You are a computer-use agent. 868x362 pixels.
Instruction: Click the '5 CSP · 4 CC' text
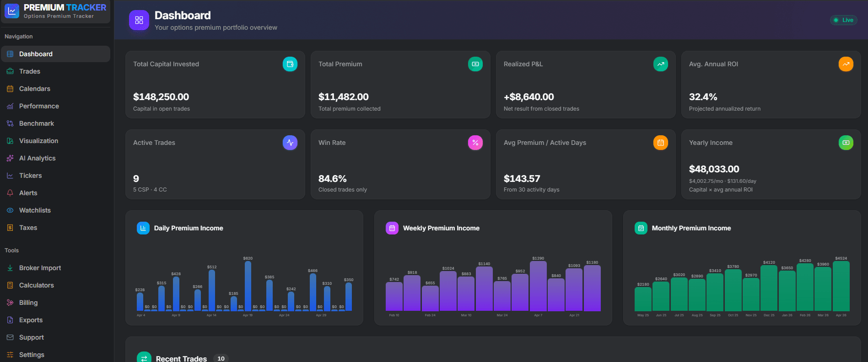tap(150, 190)
